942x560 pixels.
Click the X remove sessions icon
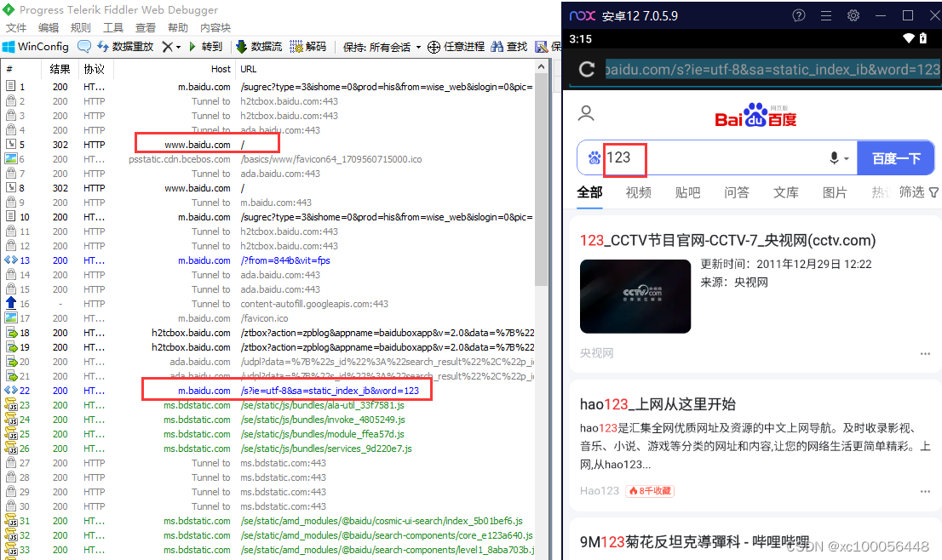pyautogui.click(x=168, y=47)
